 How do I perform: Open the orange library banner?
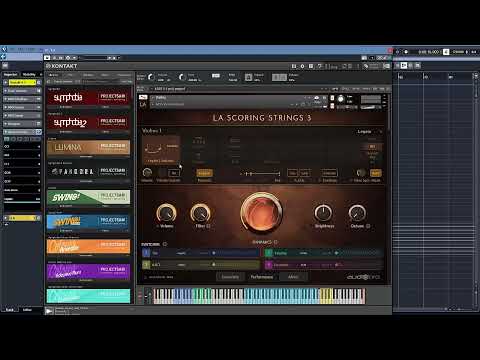89,247
